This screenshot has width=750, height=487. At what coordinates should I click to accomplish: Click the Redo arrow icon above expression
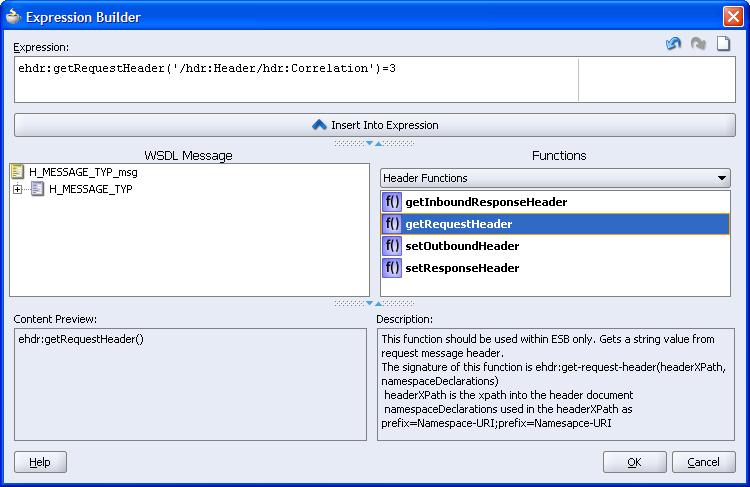[x=698, y=45]
